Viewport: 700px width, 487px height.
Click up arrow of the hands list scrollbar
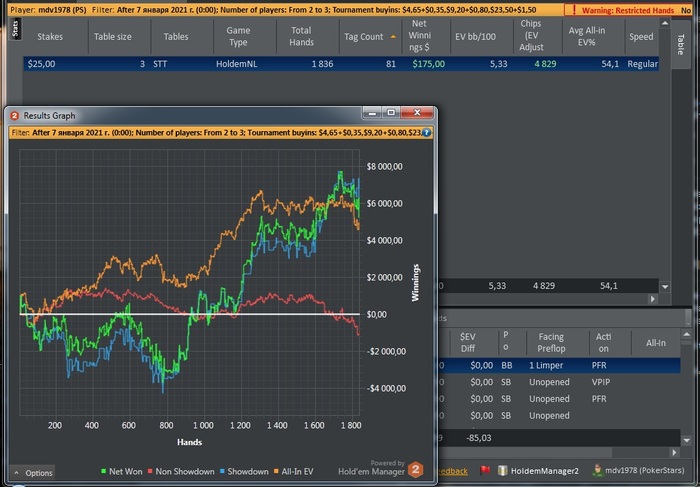[x=687, y=334]
